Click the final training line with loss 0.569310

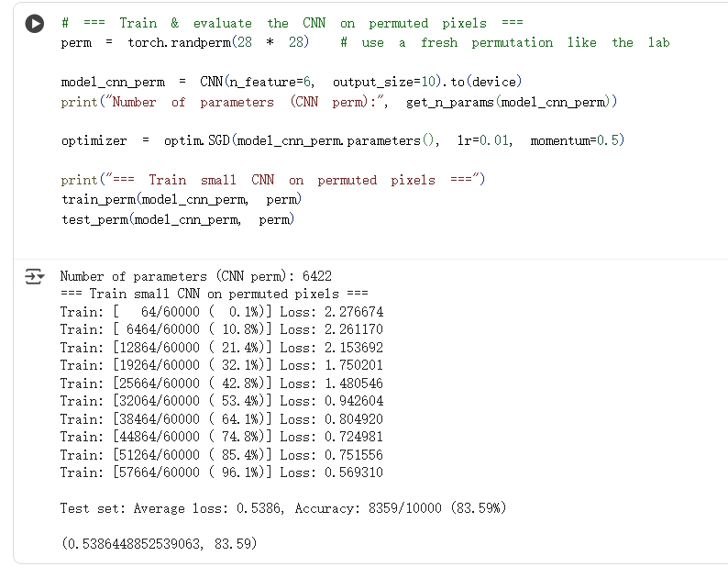(x=221, y=472)
